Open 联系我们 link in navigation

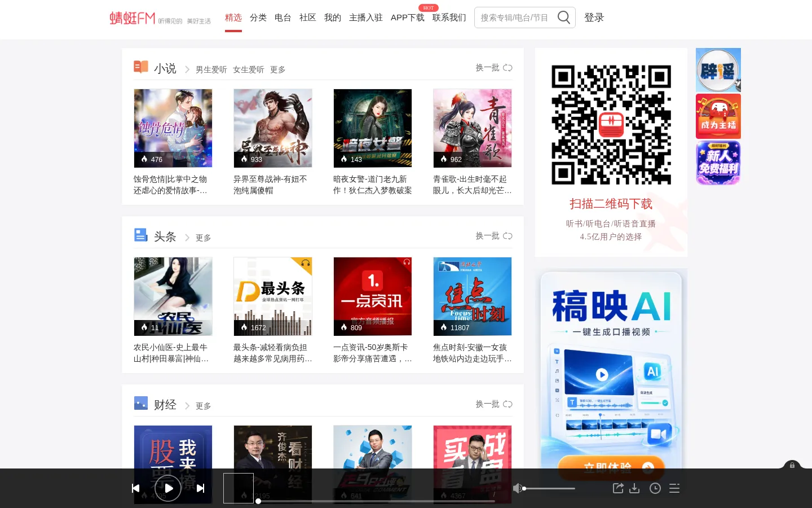point(449,17)
